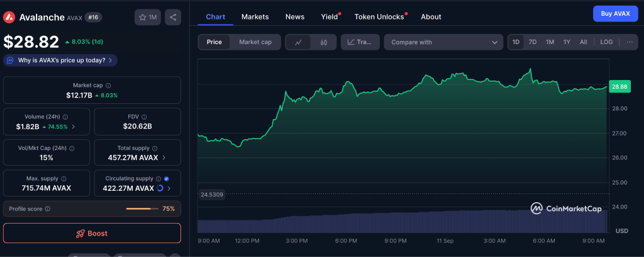
Task: Expand the Circulating supply chevron
Action: [170, 188]
